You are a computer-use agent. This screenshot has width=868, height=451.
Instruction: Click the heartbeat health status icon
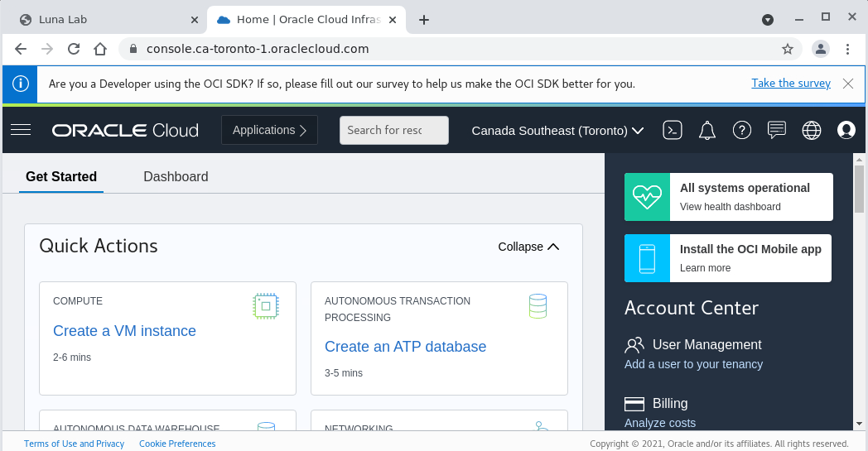(647, 197)
